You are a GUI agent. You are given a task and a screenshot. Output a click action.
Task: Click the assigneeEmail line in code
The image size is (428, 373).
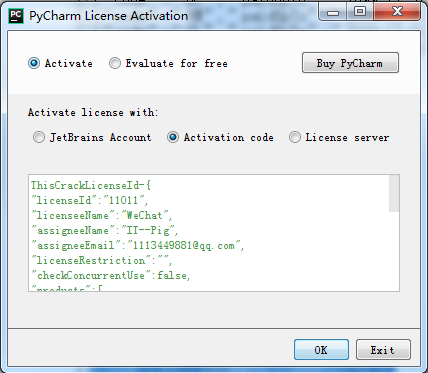[138, 246]
